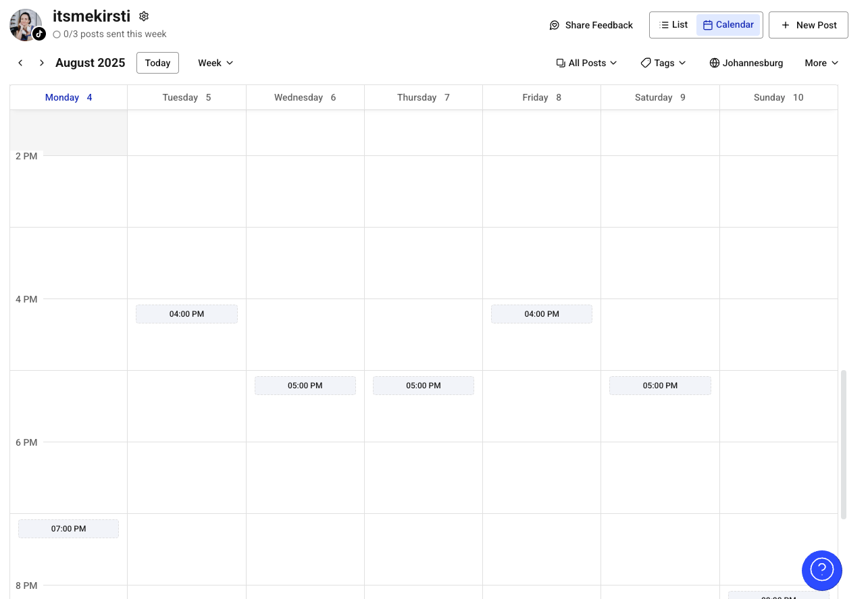Go to next week arrow
This screenshot has height=599, width=868.
pos(41,63)
